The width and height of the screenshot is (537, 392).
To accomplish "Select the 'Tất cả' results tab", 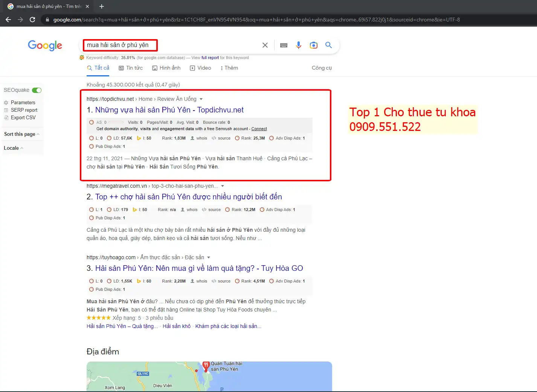I will coord(98,68).
